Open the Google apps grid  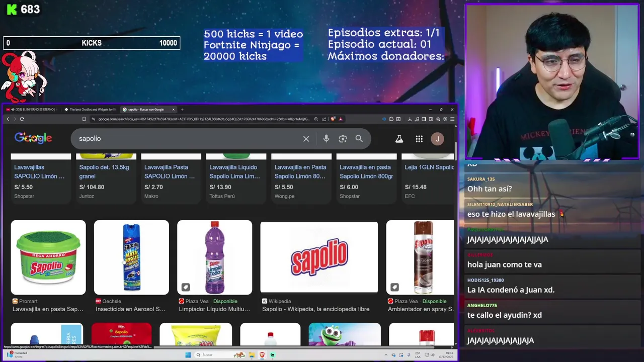(419, 139)
